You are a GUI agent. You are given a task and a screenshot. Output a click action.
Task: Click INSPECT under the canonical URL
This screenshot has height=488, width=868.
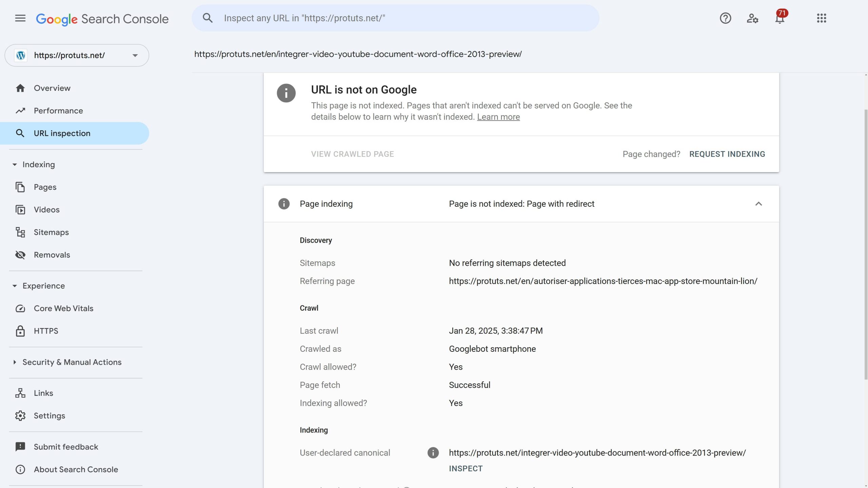466,469
